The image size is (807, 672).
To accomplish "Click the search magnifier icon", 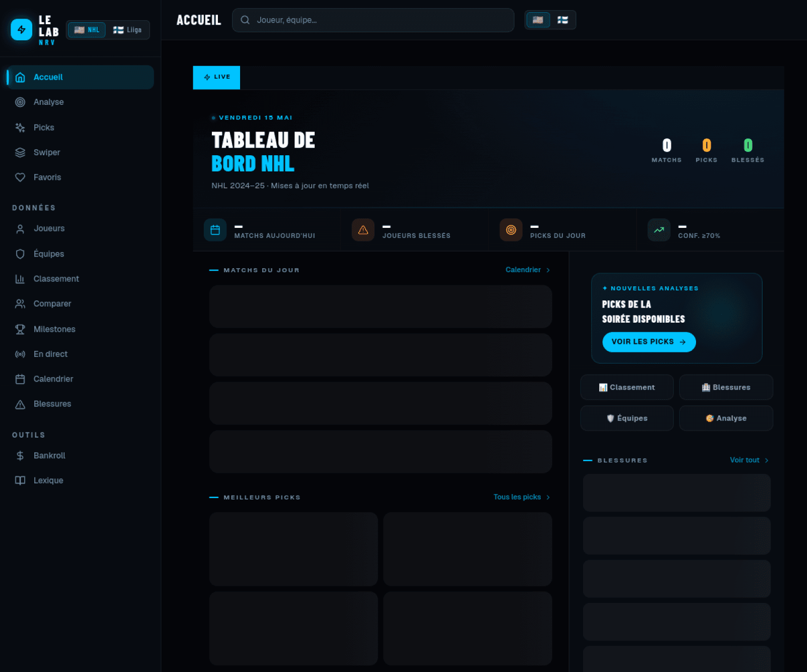I will pos(245,20).
